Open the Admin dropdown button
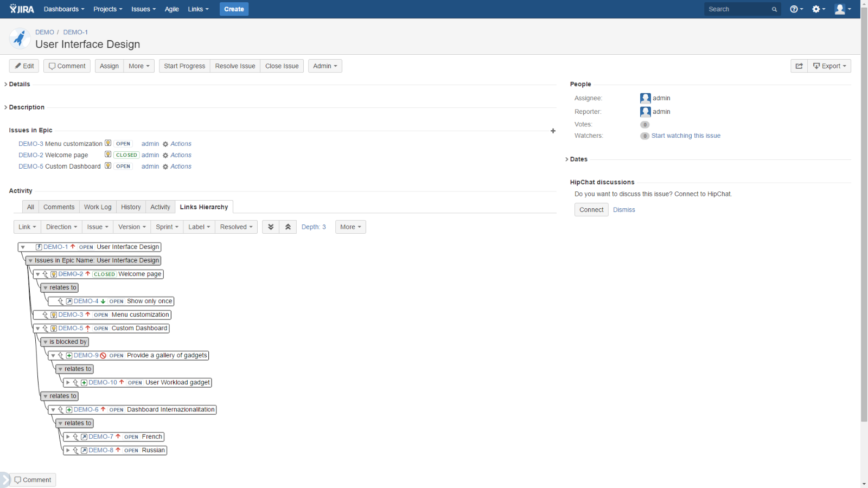This screenshot has width=868, height=488. [325, 66]
